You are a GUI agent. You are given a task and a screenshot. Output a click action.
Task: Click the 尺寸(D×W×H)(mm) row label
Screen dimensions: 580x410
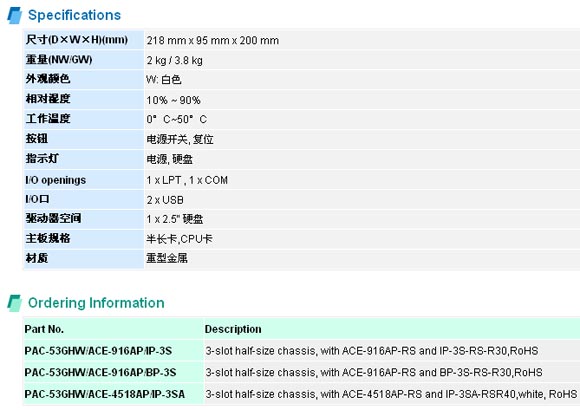click(77, 40)
